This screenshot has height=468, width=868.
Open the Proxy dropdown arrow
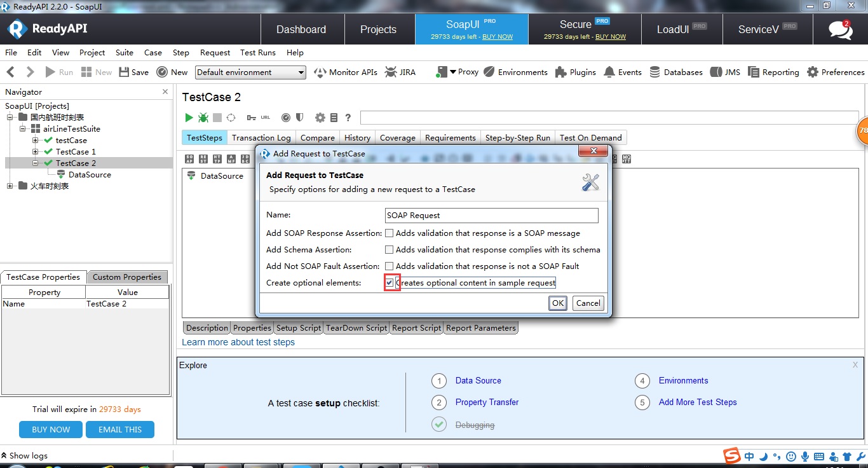pos(452,72)
